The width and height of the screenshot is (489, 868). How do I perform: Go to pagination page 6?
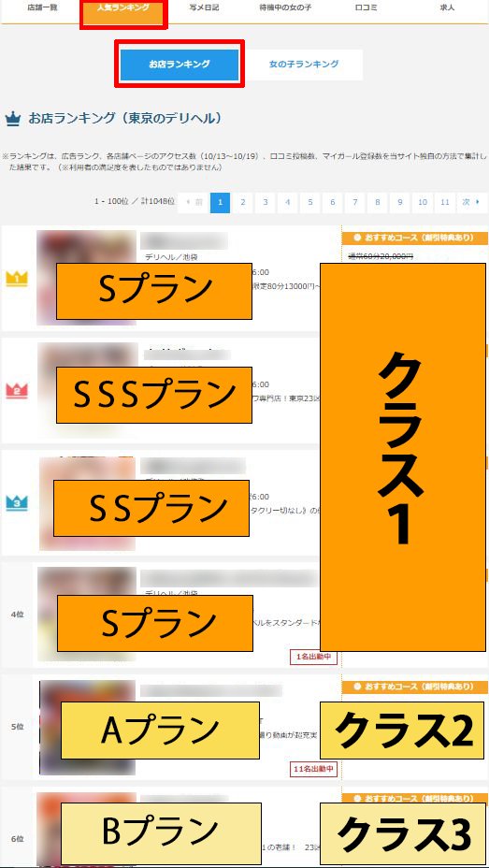[x=333, y=203]
